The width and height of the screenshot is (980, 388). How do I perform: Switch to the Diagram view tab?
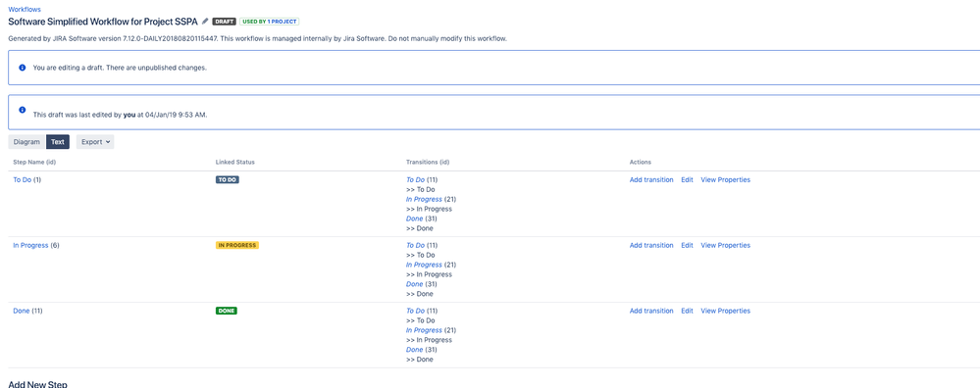click(x=26, y=142)
